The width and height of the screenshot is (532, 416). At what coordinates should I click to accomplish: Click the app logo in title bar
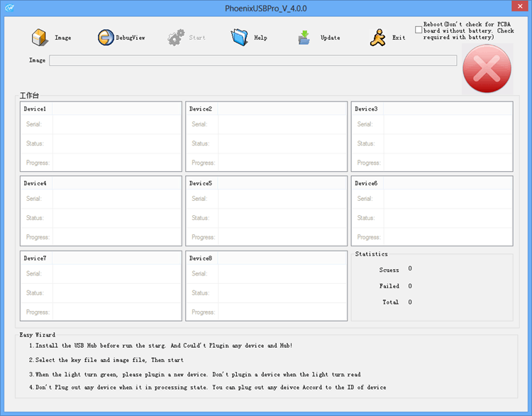tap(9, 8)
